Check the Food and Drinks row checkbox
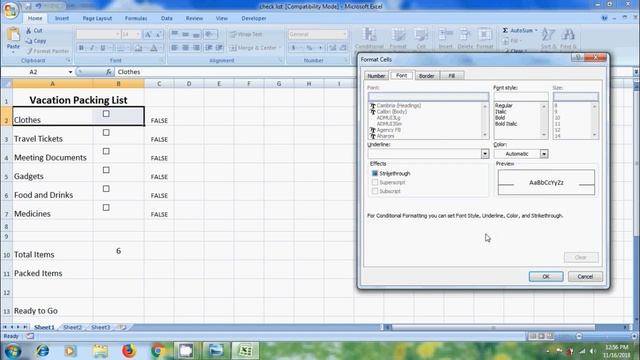This screenshot has height=360, width=640. [106, 189]
